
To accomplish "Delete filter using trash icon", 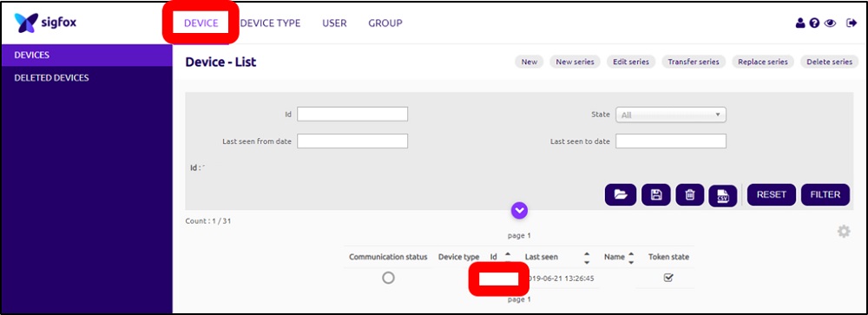I will tap(690, 195).
